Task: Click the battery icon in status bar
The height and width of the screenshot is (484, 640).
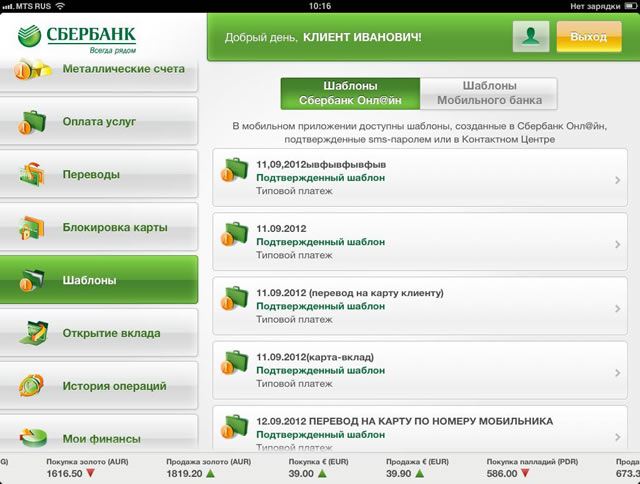Action: click(x=630, y=6)
